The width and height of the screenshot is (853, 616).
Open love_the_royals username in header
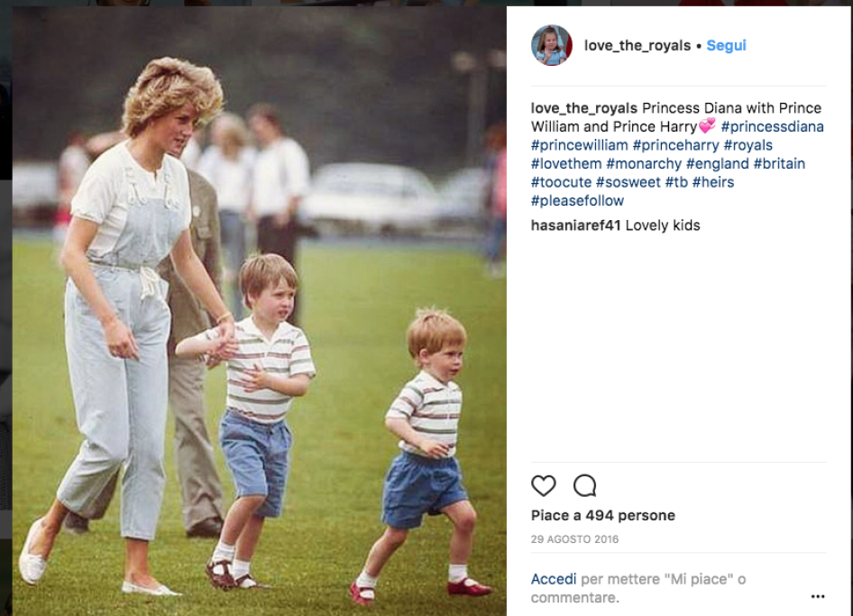click(x=637, y=45)
